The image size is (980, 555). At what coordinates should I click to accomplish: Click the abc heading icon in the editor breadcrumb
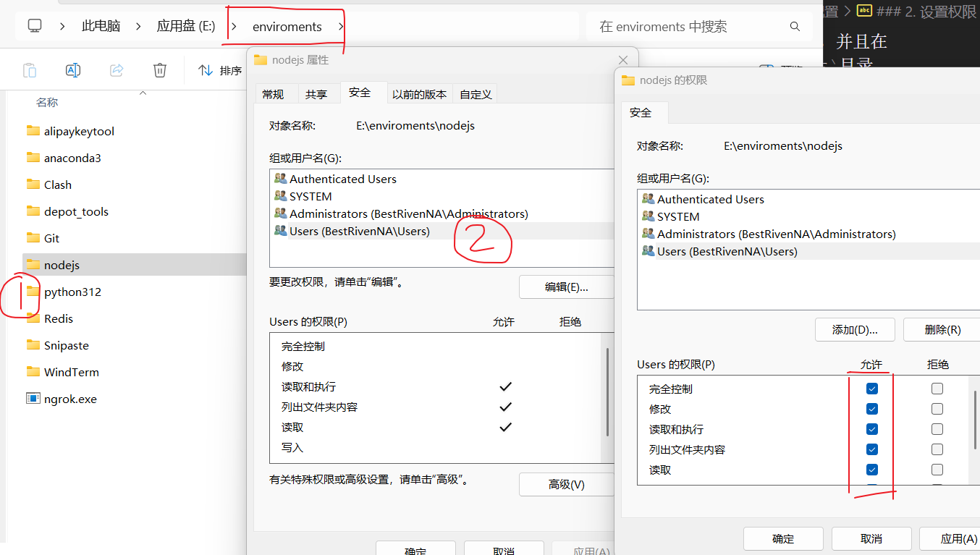[864, 11]
